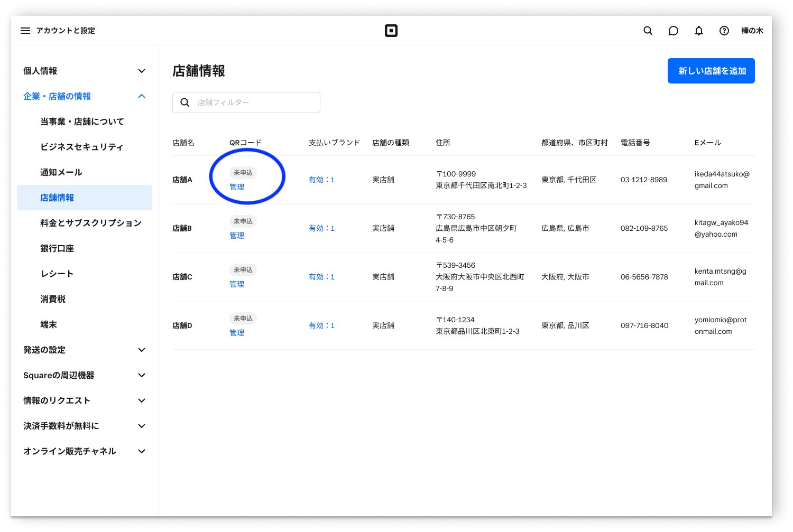Viewport: 793px width, 532px height.
Task: Click the Square logo at top center
Action: pyautogui.click(x=391, y=30)
